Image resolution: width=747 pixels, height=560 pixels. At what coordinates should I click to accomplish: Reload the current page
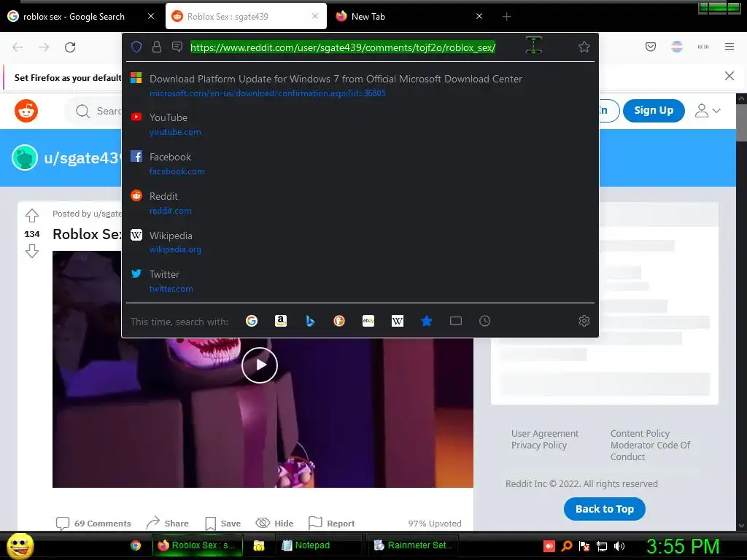tap(70, 47)
